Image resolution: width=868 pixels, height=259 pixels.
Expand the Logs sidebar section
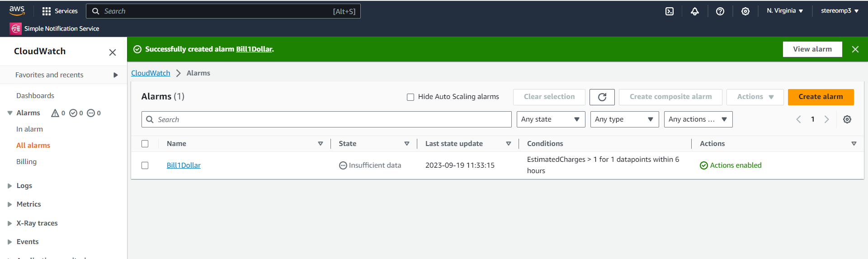(10, 186)
